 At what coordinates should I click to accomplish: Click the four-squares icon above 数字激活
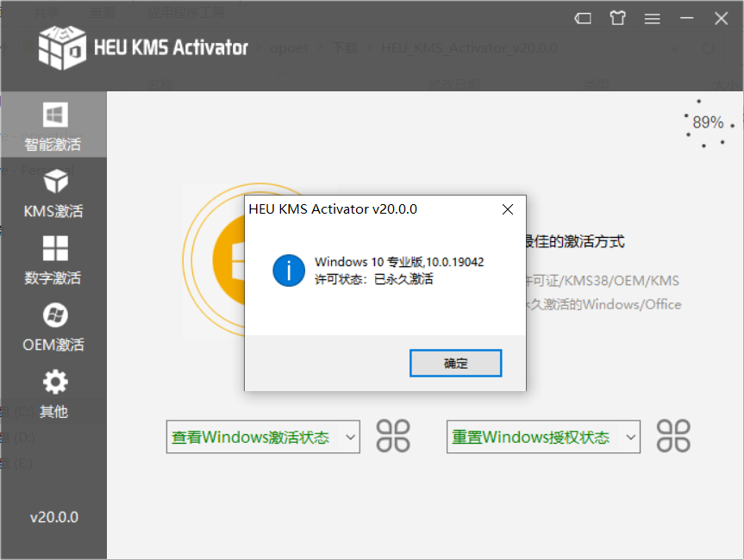55,248
